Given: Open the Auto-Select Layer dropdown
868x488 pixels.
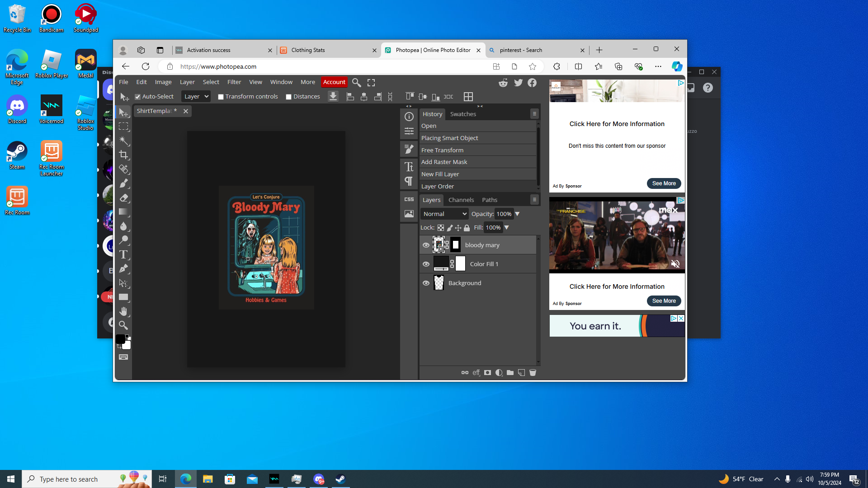Looking at the screenshot, I should (196, 96).
